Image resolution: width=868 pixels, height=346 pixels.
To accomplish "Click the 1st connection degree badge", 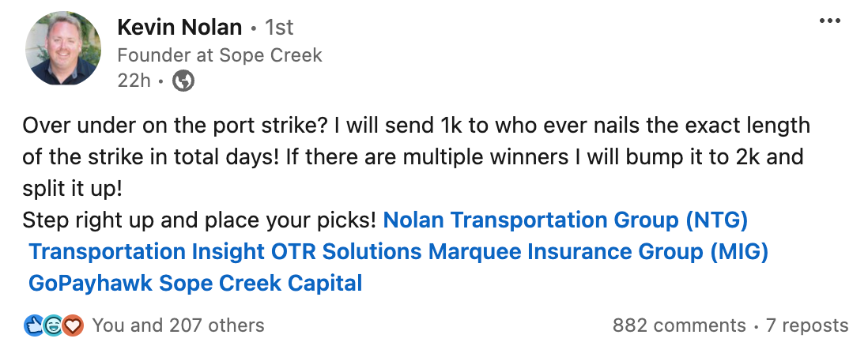I will tap(278, 28).
